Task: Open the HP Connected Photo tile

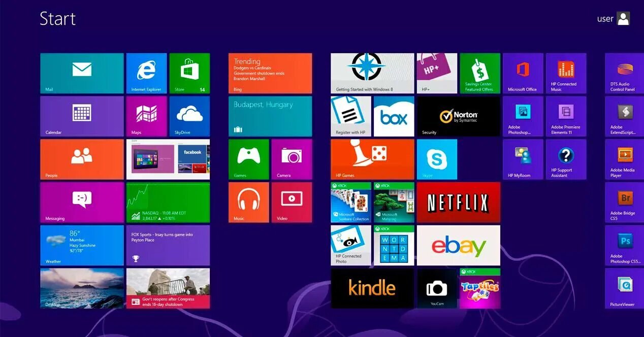Action: (x=351, y=246)
